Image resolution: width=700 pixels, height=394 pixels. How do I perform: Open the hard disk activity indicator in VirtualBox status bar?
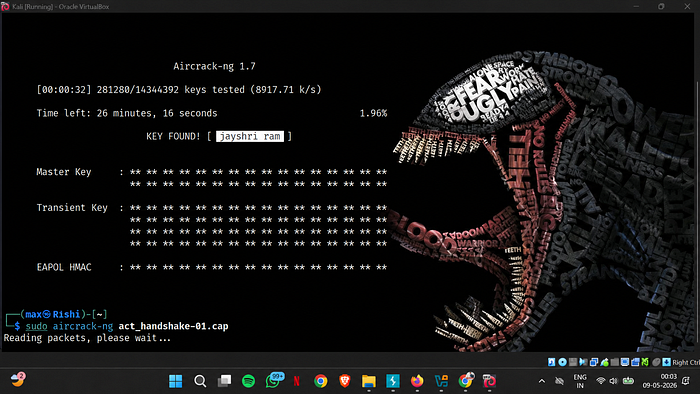[x=551, y=362]
